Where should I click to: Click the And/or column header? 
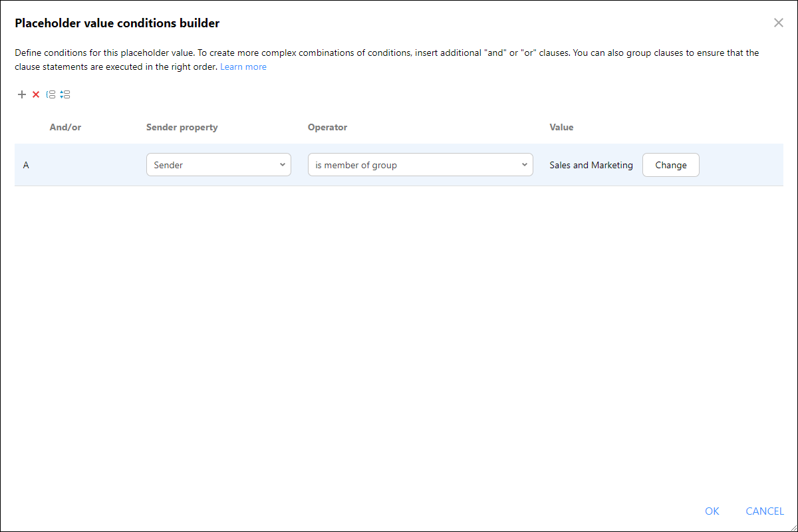pyautogui.click(x=65, y=127)
